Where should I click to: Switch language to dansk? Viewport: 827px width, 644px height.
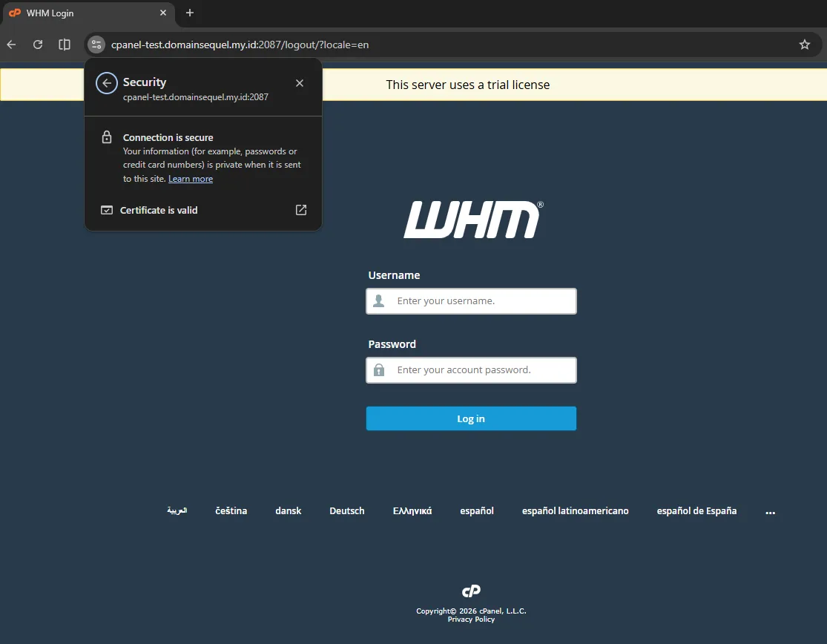coord(288,510)
